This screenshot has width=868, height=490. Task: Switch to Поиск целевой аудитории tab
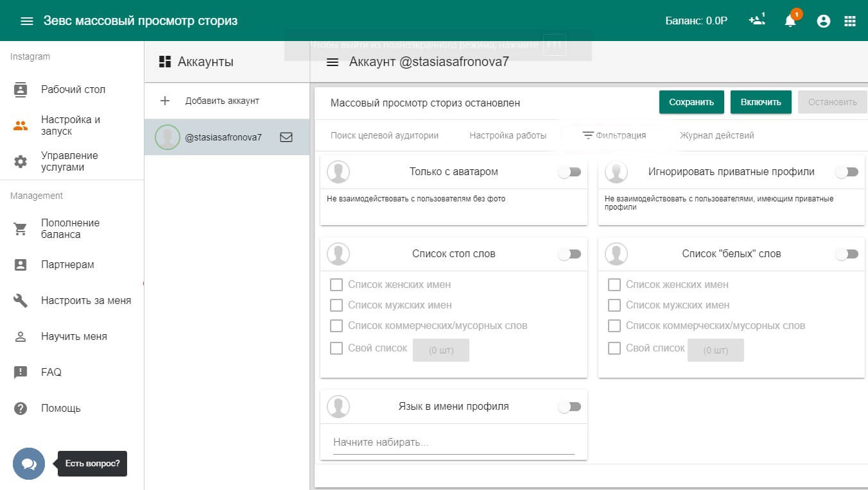click(x=385, y=135)
